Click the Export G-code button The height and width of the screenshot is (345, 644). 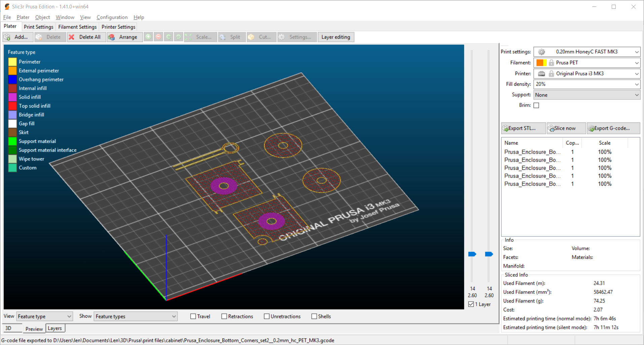pos(613,128)
